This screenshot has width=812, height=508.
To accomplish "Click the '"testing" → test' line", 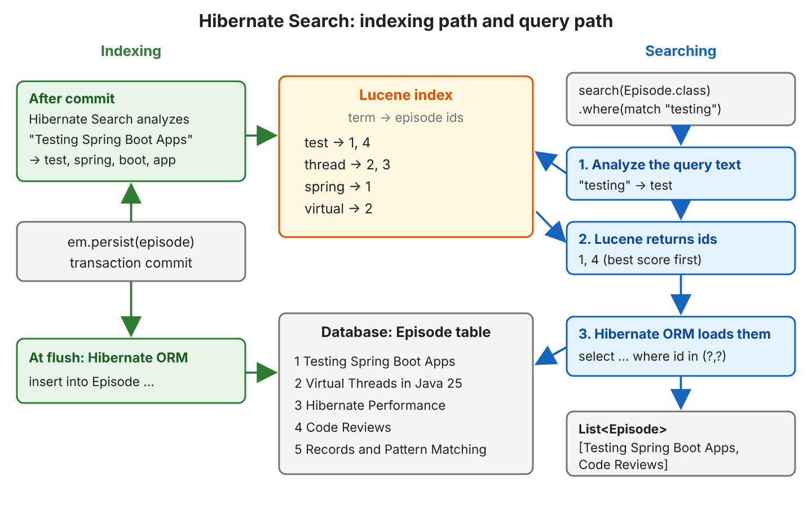I will 625,185.
